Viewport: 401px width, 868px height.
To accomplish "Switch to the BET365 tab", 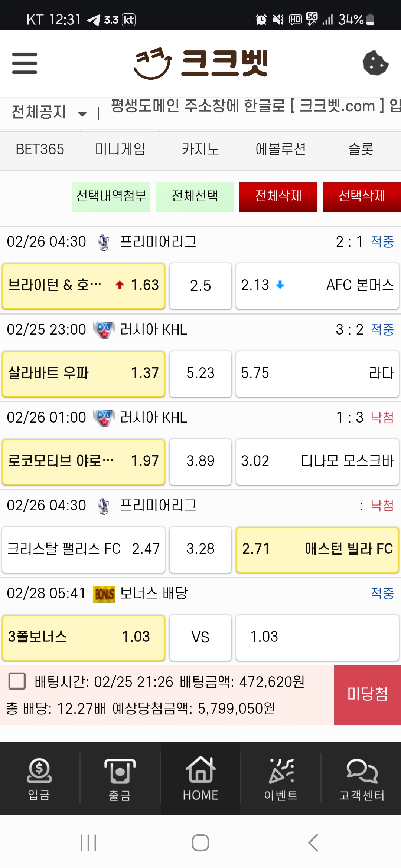I will coord(40,149).
